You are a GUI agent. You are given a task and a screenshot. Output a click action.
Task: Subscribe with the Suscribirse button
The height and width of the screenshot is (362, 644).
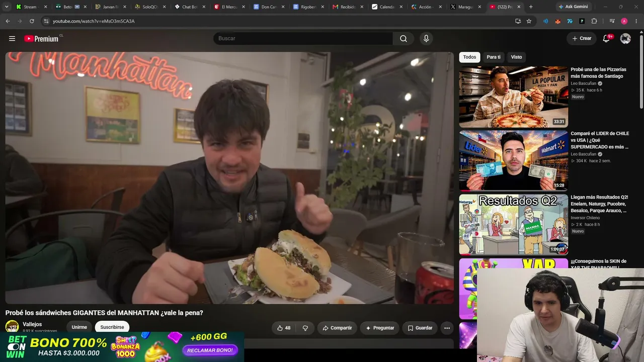[x=112, y=327]
